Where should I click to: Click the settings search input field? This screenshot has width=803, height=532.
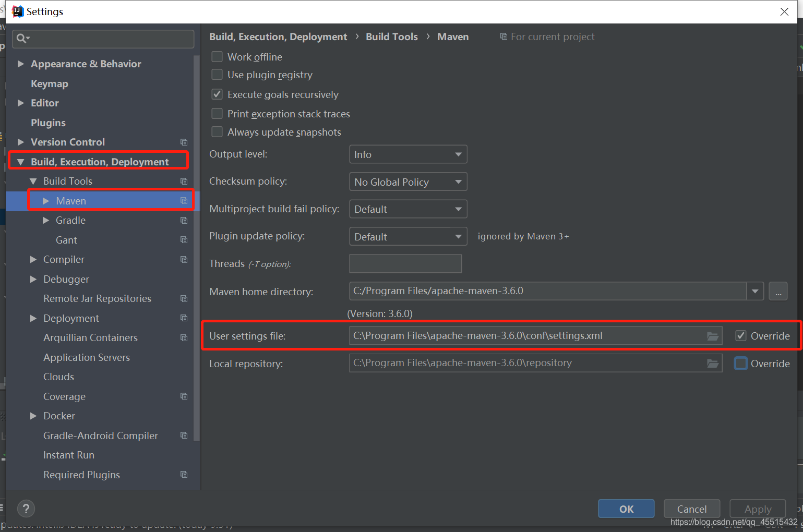point(103,39)
